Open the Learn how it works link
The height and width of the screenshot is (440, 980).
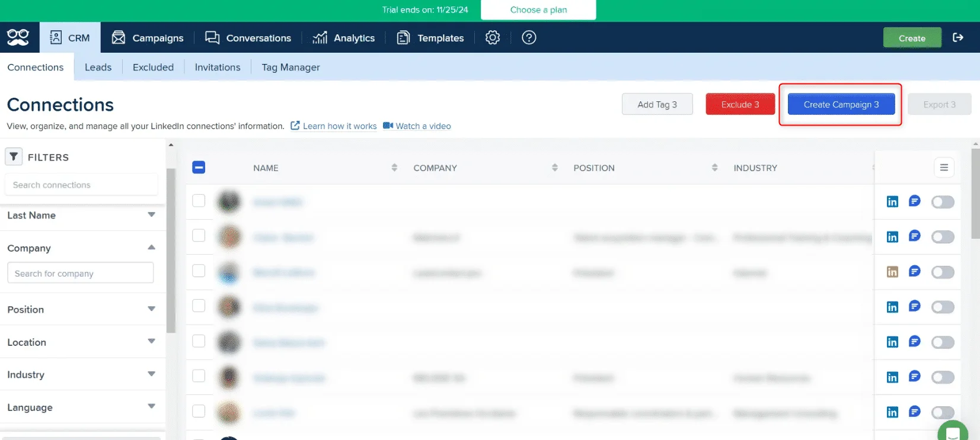[x=340, y=126]
